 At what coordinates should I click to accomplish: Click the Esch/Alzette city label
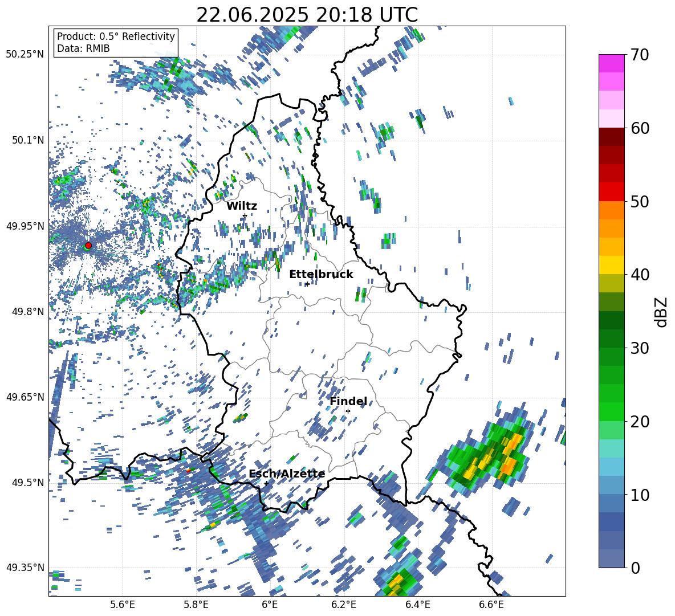[x=287, y=474]
